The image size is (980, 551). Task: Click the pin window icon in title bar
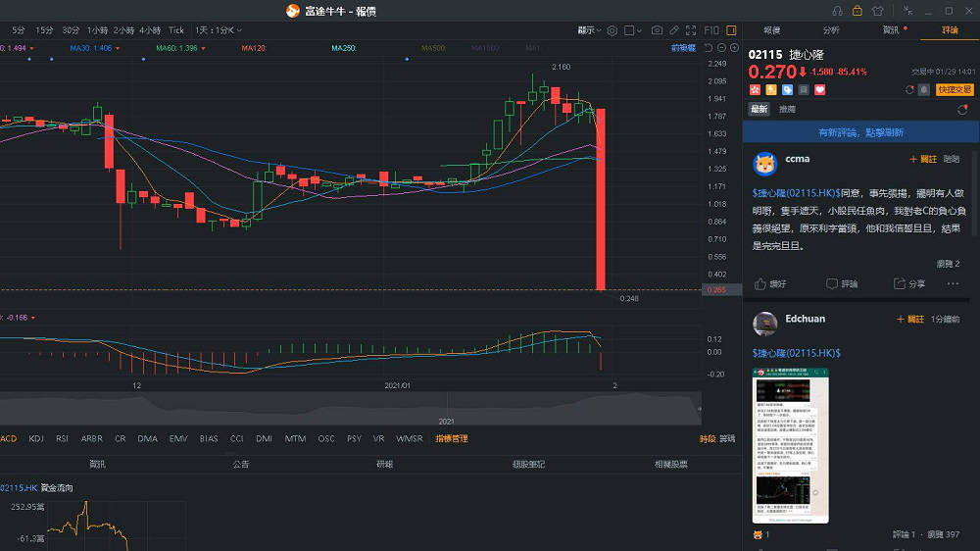(907, 11)
